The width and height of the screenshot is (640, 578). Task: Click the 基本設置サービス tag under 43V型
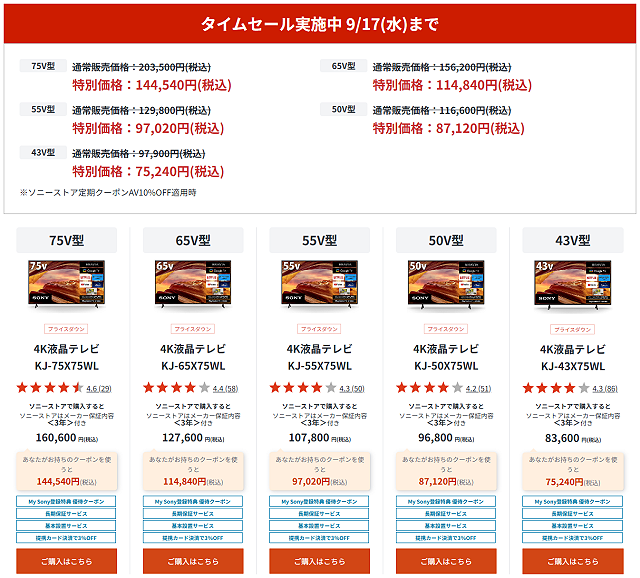[x=573, y=526]
